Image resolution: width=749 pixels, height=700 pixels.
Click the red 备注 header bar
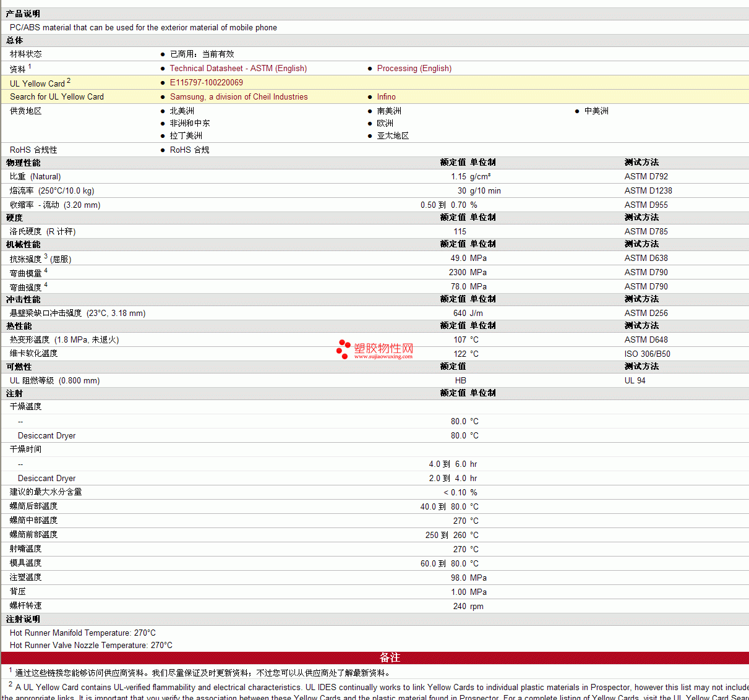pyautogui.click(x=375, y=658)
